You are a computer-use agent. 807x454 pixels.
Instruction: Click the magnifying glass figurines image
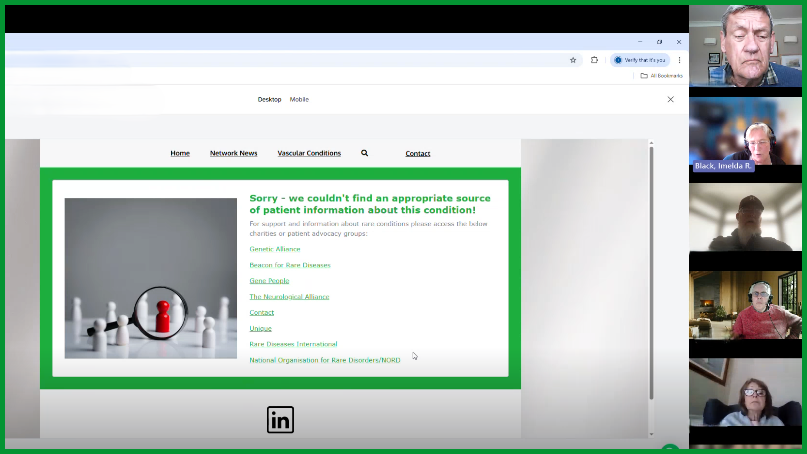pos(151,278)
